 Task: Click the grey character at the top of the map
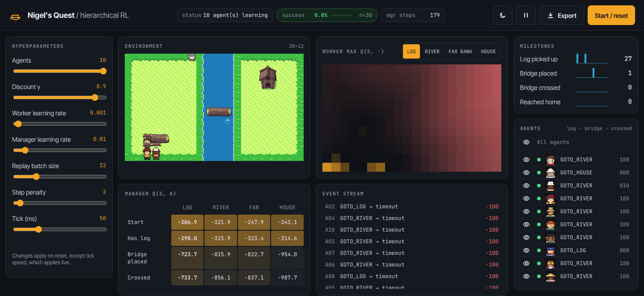[x=192, y=57]
